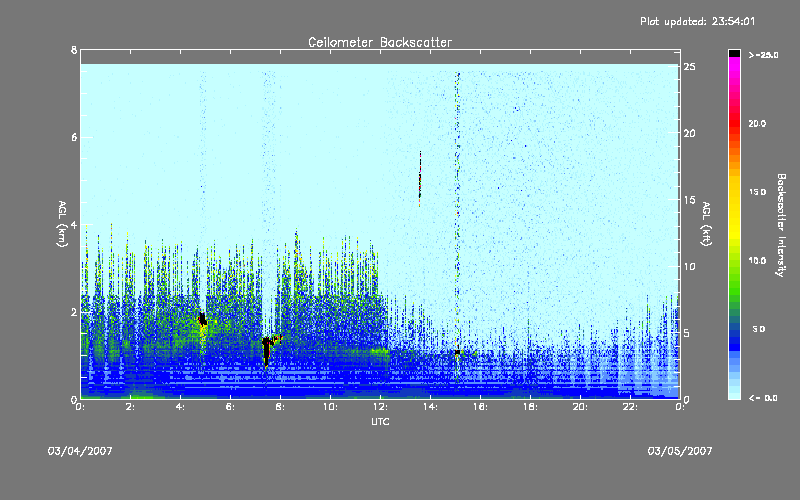Image resolution: width=800 pixels, height=500 pixels.
Task: Select the Backscatter Intensity colorbar label
Action: click(x=780, y=225)
